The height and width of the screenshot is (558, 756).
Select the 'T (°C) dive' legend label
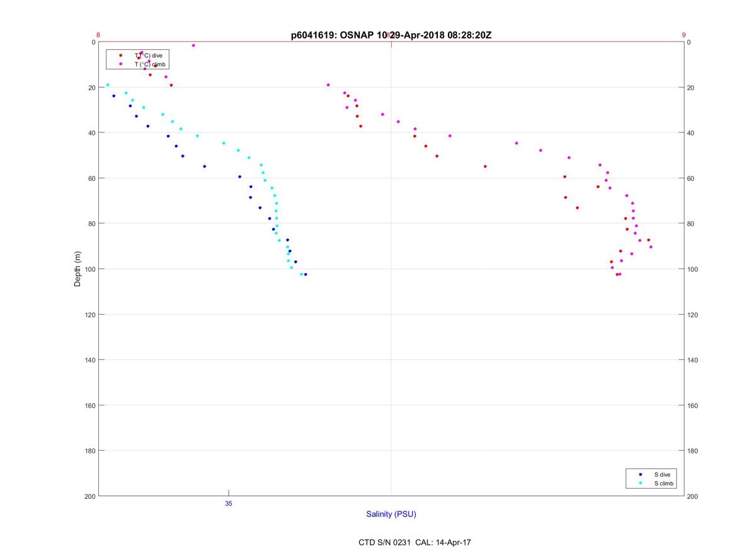click(149, 55)
